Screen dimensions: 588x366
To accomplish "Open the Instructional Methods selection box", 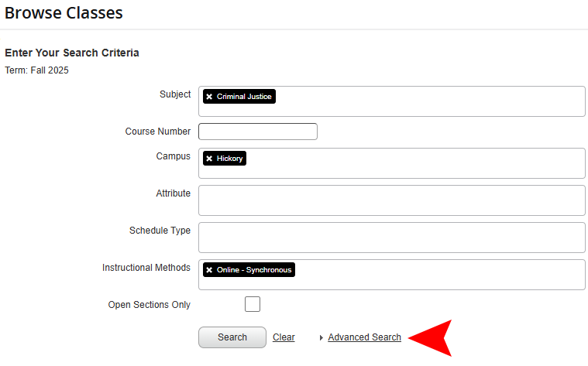I will coord(392,275).
